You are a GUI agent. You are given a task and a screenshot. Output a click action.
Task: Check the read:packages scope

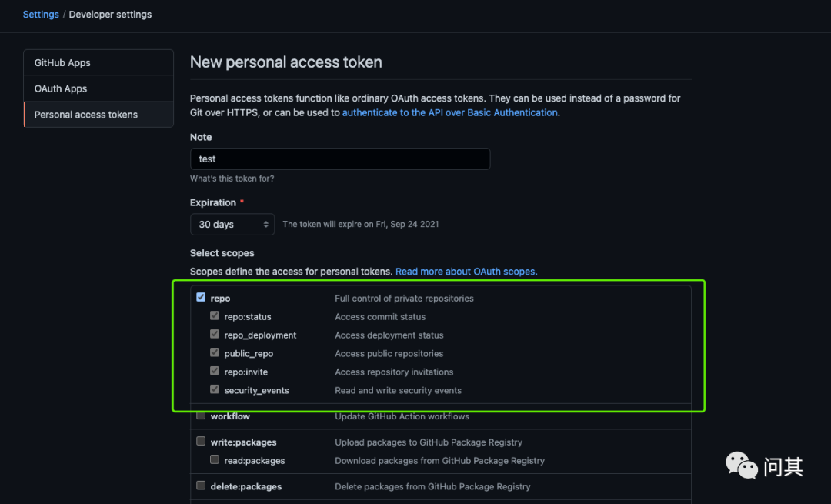pos(215,460)
